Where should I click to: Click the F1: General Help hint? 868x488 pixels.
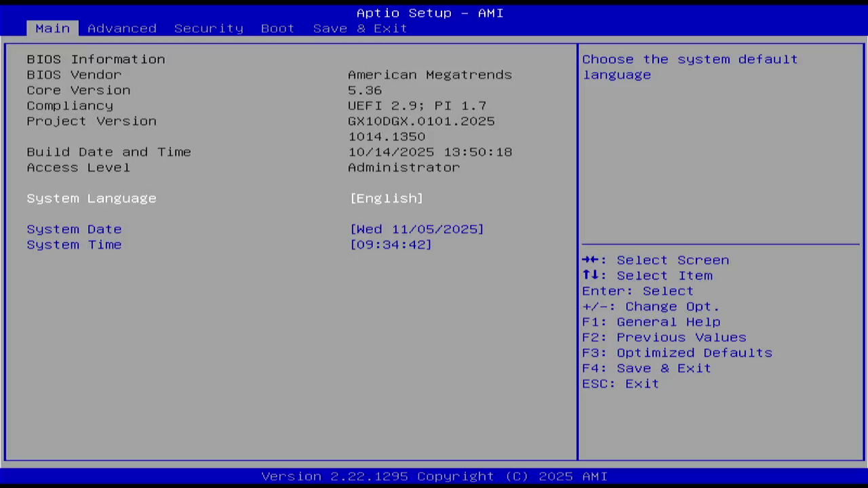(x=651, y=323)
